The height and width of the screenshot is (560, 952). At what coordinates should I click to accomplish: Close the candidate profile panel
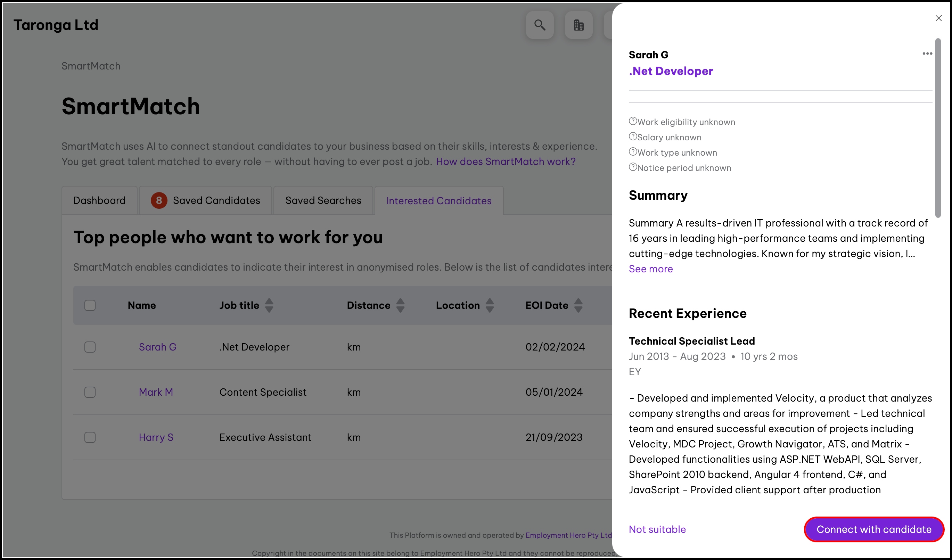click(938, 18)
